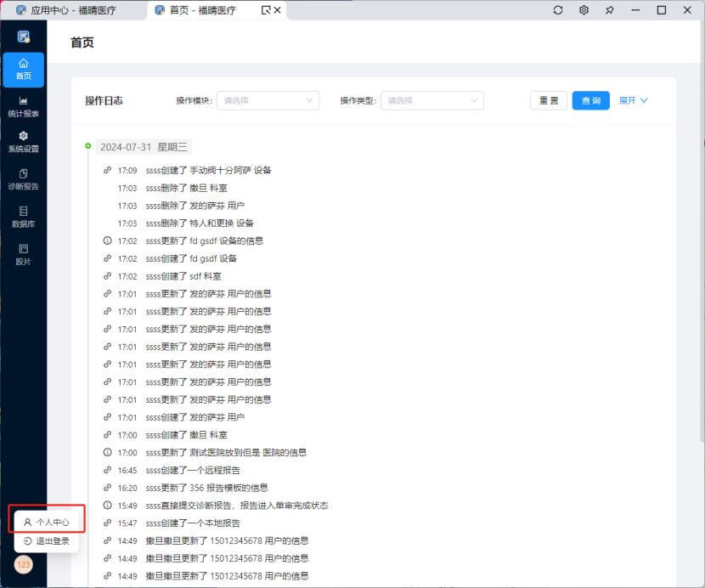Switch to the 应用中心 - 福晴医疗 tab
This screenshot has width=705, height=588.
[73, 10]
